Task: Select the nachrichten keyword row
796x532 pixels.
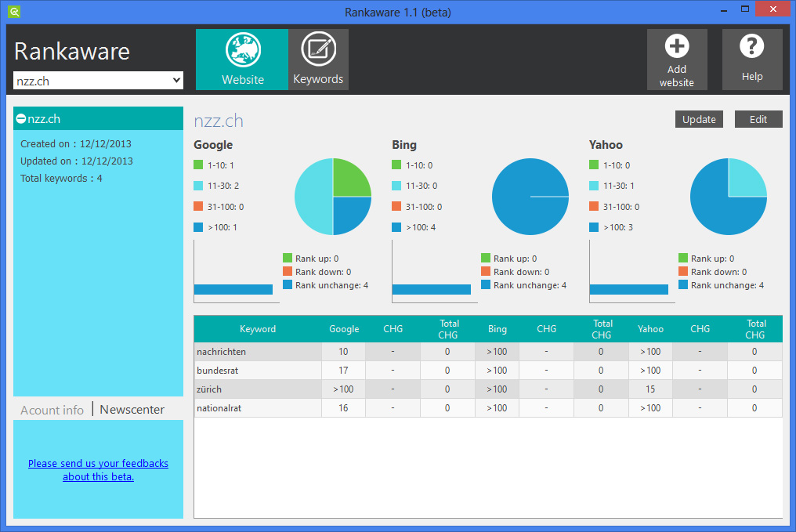Action: click(488, 351)
